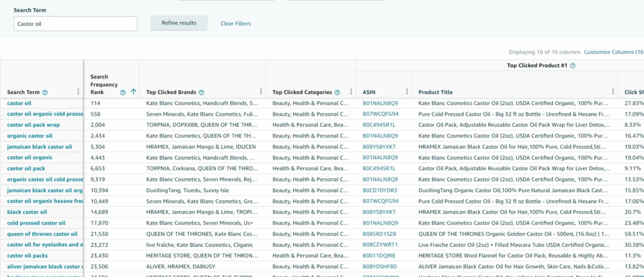Open ASIN B085RD1SZ8 link
The image size is (644, 277).
point(379,234)
